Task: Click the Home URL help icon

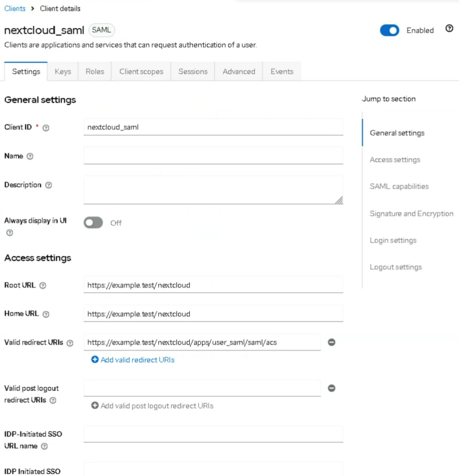Action: coord(46,315)
